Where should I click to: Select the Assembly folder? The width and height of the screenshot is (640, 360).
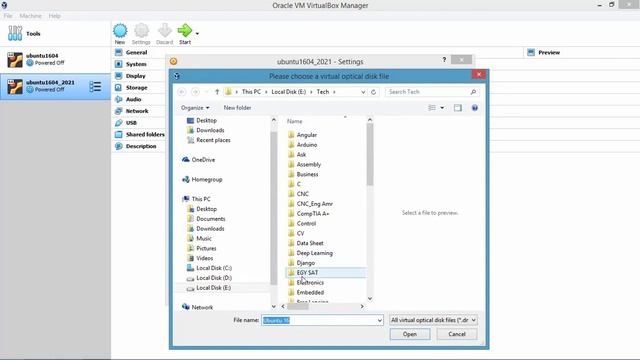pos(309,164)
